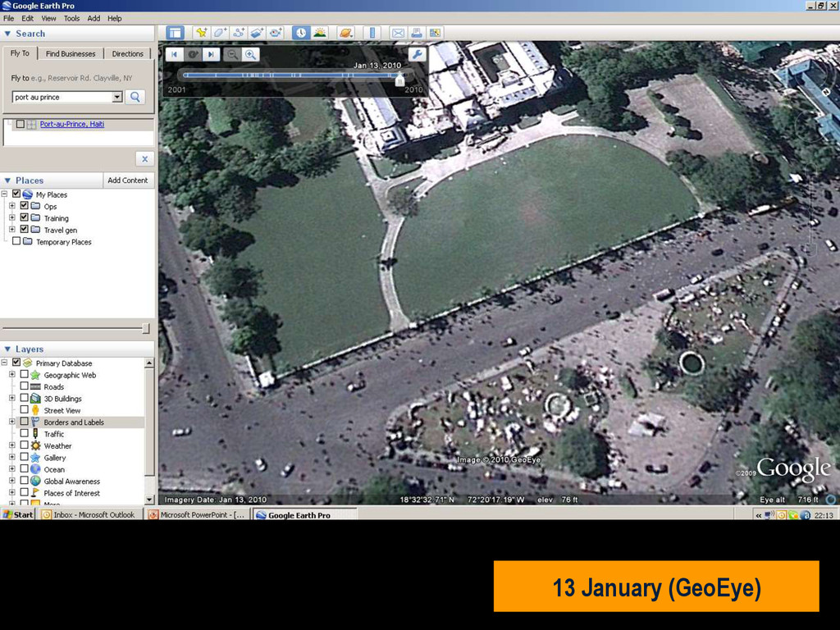Enable the 3D Buildings layer checkbox
840x630 pixels.
coord(24,398)
